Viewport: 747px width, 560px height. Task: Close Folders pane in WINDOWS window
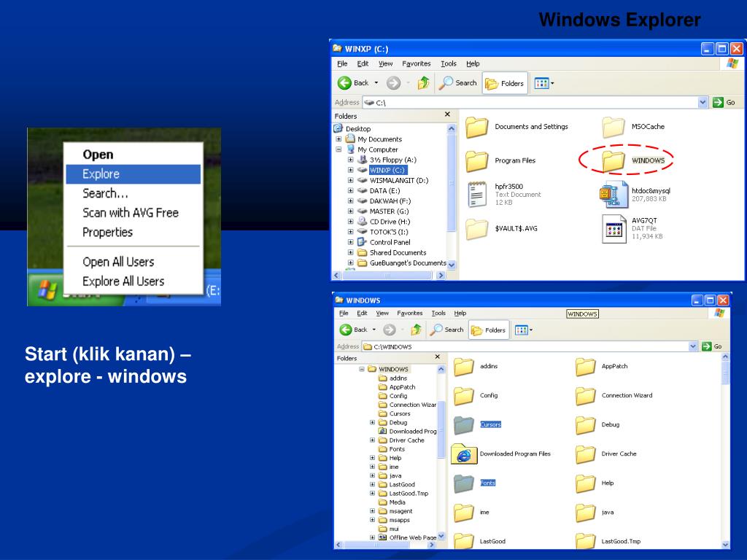click(438, 357)
